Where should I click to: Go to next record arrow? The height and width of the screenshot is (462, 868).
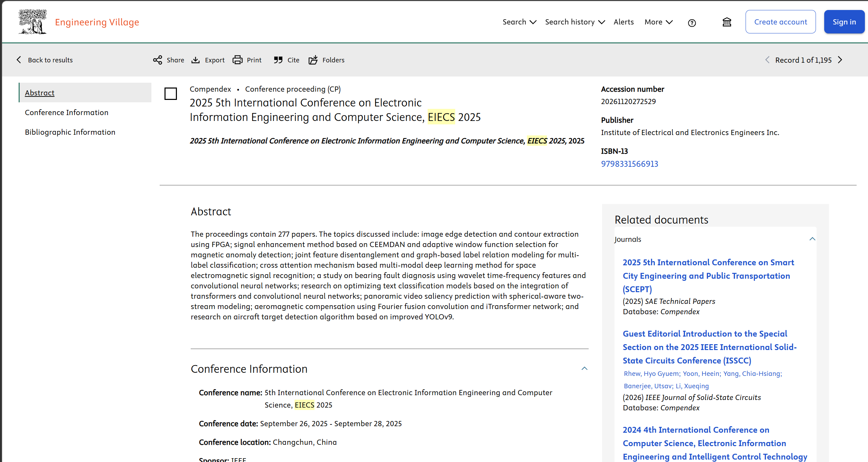pos(840,60)
